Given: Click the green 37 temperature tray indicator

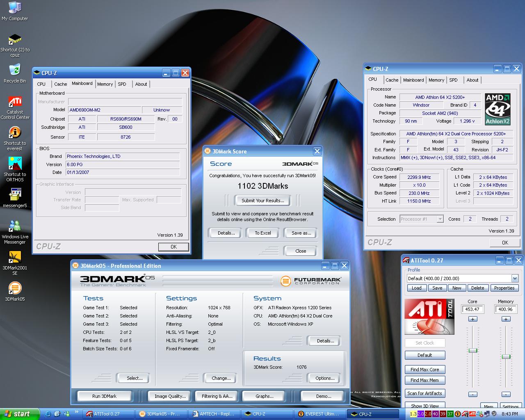Looking at the screenshot, I should pyautogui.click(x=450, y=414).
